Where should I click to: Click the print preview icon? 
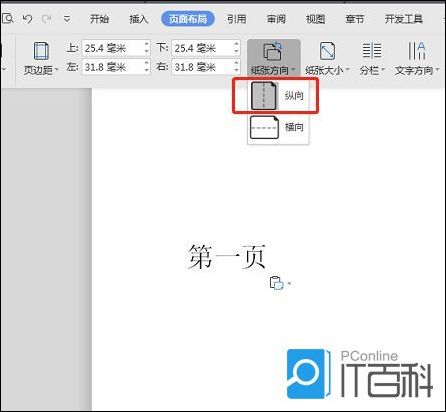point(7,18)
